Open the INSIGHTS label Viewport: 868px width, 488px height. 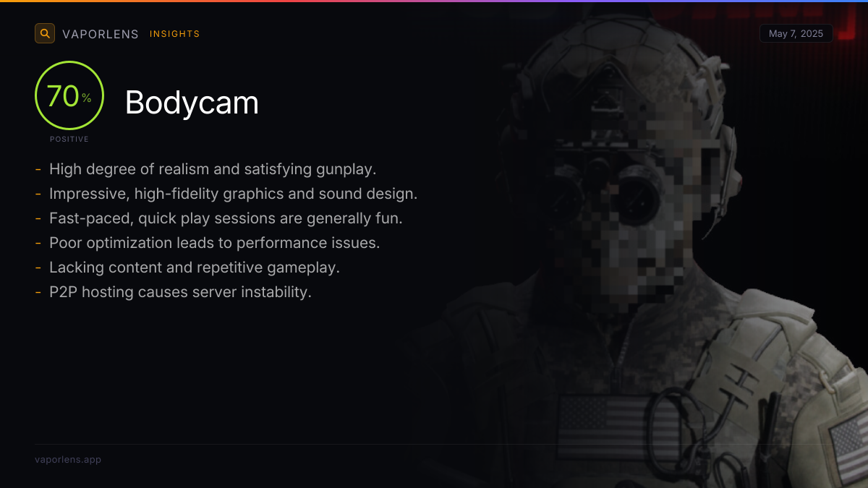(175, 34)
